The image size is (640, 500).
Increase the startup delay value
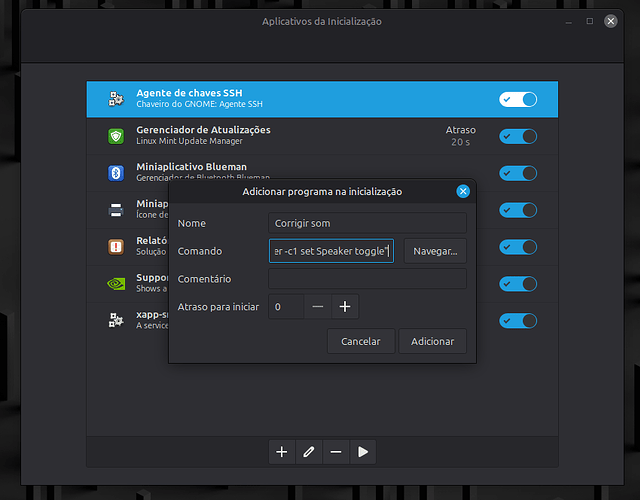[344, 307]
